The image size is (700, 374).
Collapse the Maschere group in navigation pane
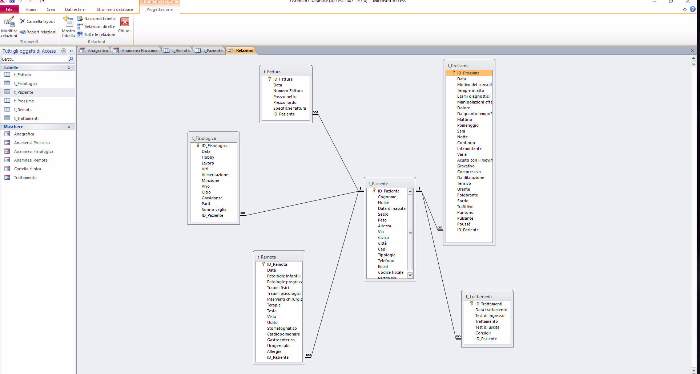(69, 127)
